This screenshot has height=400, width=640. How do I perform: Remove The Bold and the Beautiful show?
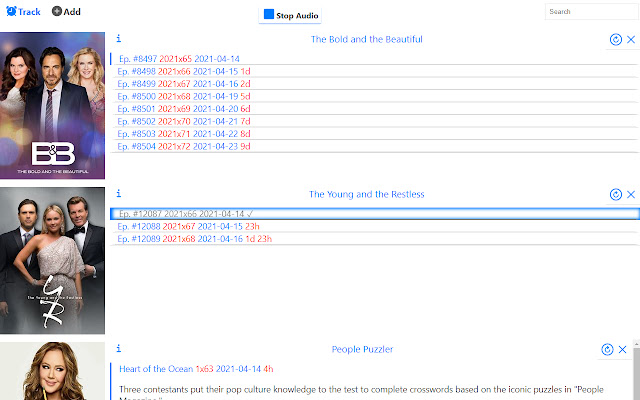point(631,40)
